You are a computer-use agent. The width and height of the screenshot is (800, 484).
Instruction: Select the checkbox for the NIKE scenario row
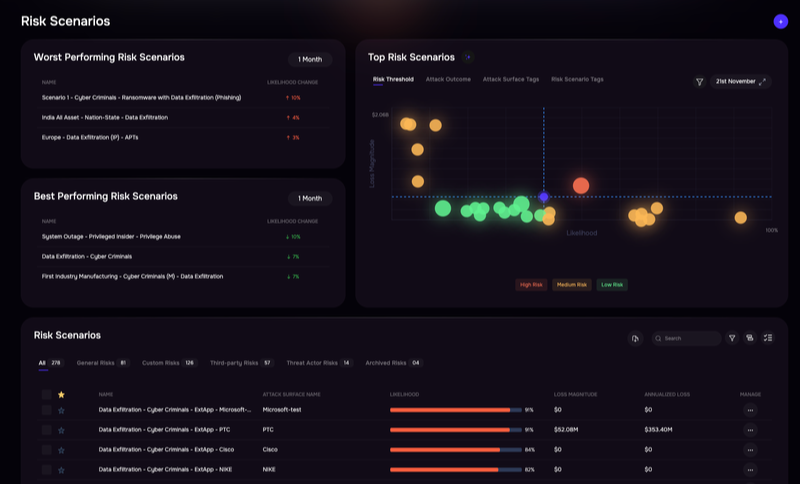[x=46, y=469]
